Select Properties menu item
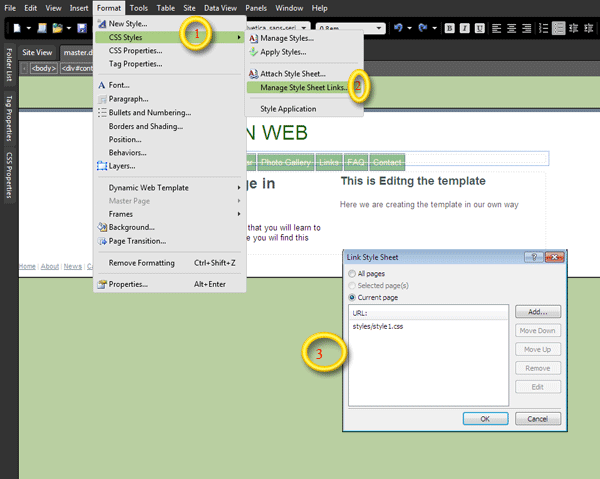 [170, 284]
